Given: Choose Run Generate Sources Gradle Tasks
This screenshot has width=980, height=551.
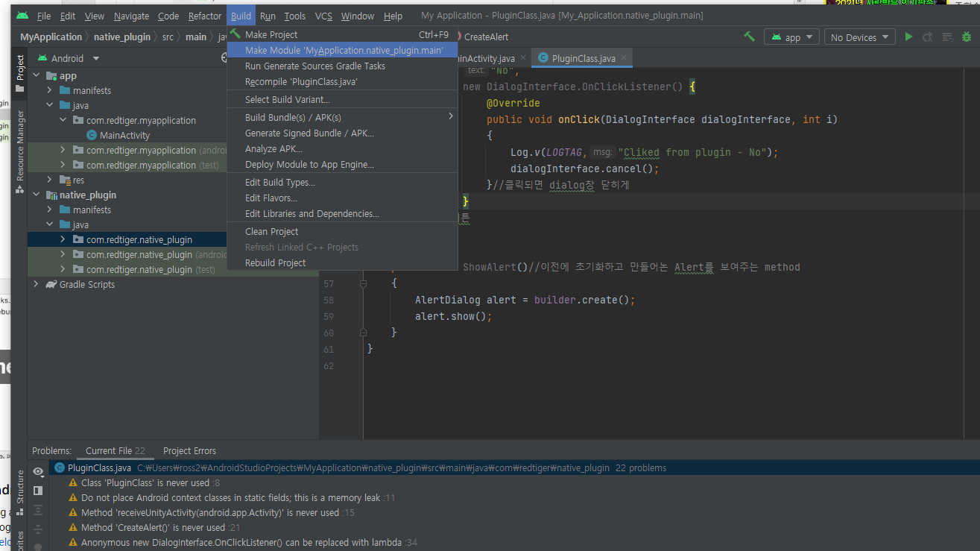Looking at the screenshot, I should [x=342, y=66].
